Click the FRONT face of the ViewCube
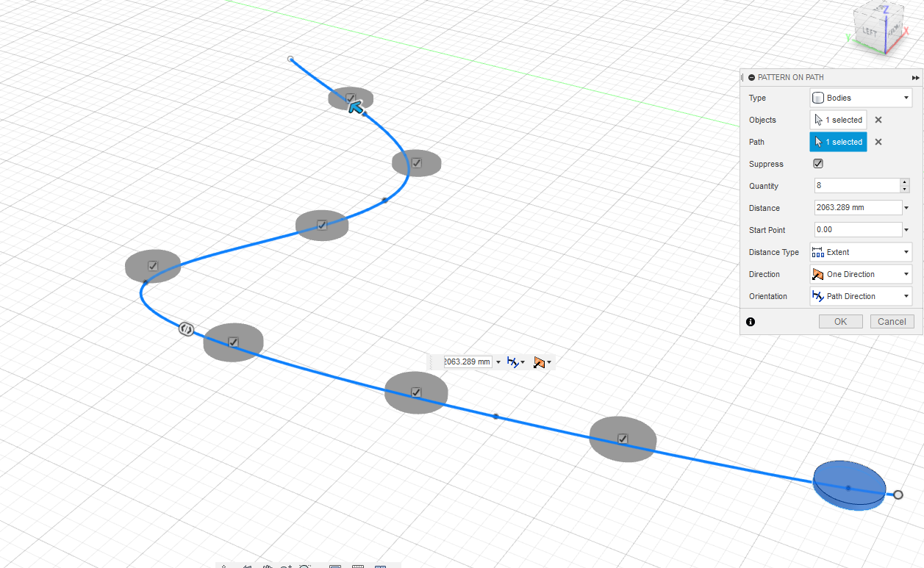Screen dimensions: 924x568 pyautogui.click(x=893, y=29)
